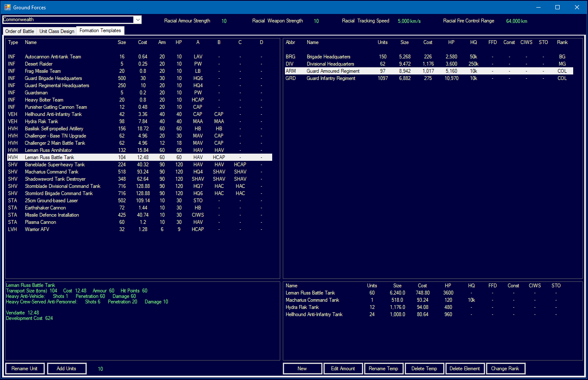Screen dimensions: 588x380
Task: Select the Guard Infantry Regiment template
Action: [x=429, y=78]
